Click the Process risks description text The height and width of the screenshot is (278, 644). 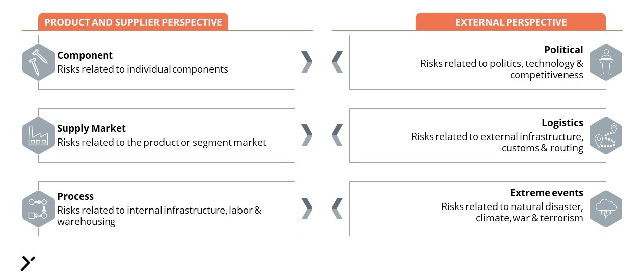159,216
